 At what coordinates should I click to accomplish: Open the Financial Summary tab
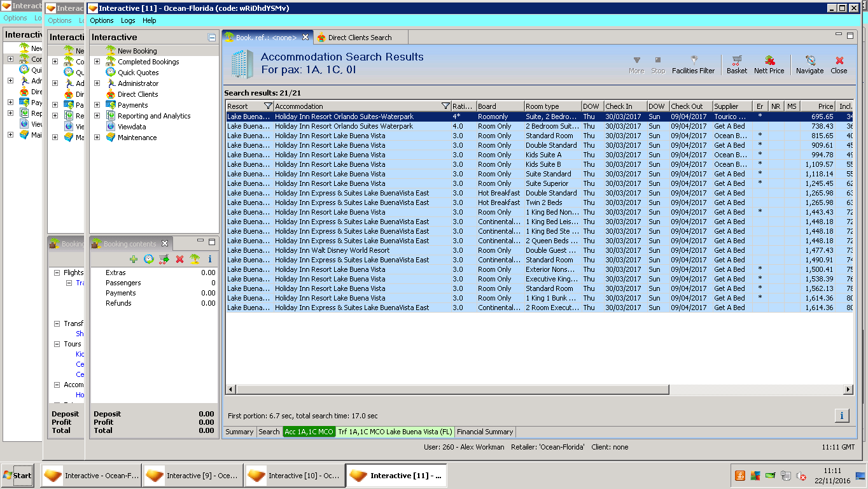click(485, 432)
